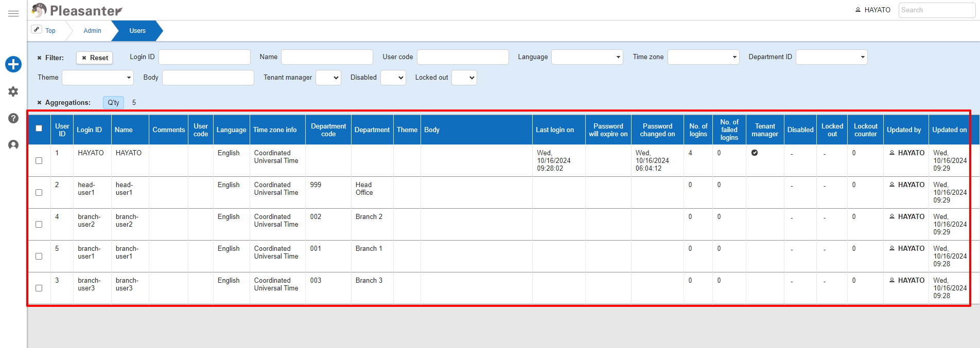980x348 pixels.
Task: Click the Q'ty aggregation button
Action: pos(113,103)
